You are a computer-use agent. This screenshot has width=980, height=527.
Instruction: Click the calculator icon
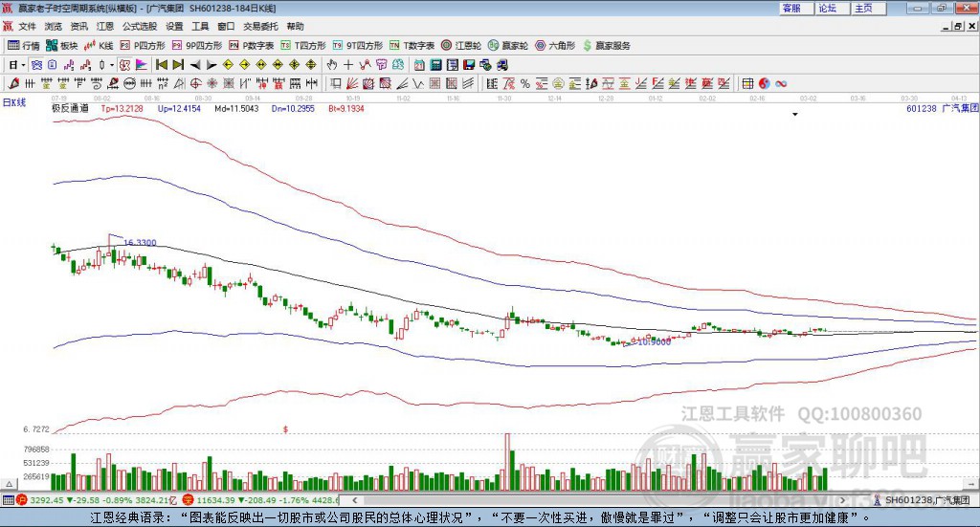(x=435, y=65)
